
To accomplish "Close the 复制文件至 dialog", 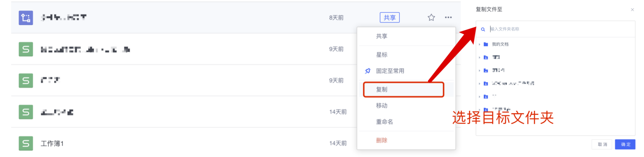I will (x=632, y=10).
